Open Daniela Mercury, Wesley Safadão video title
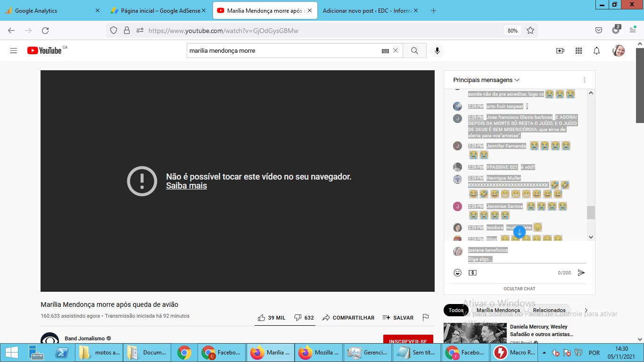 pyautogui.click(x=542, y=330)
